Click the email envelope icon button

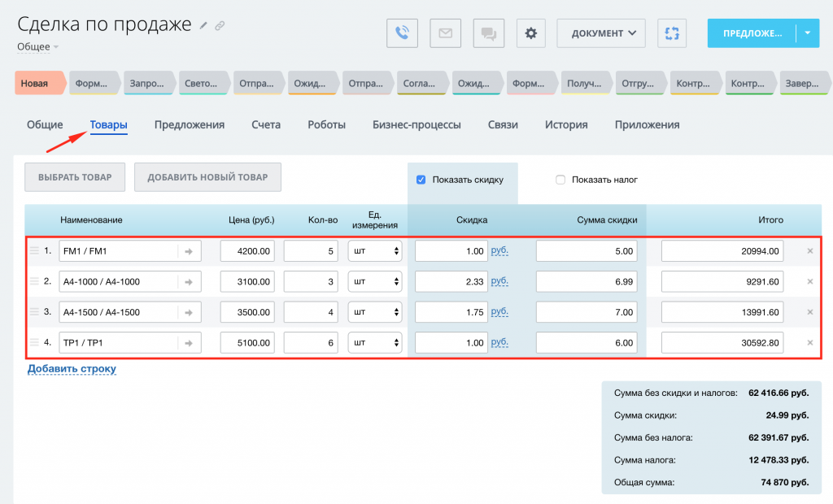coord(445,33)
